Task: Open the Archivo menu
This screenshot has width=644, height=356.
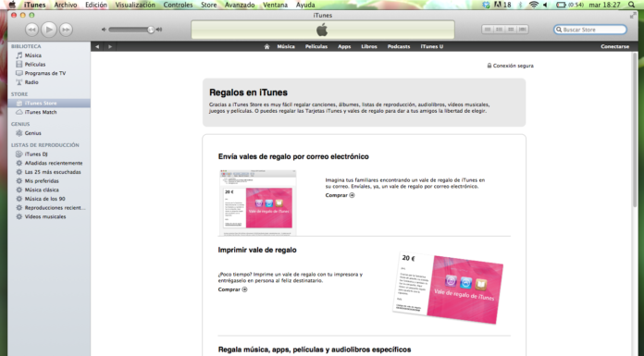Action: point(66,5)
